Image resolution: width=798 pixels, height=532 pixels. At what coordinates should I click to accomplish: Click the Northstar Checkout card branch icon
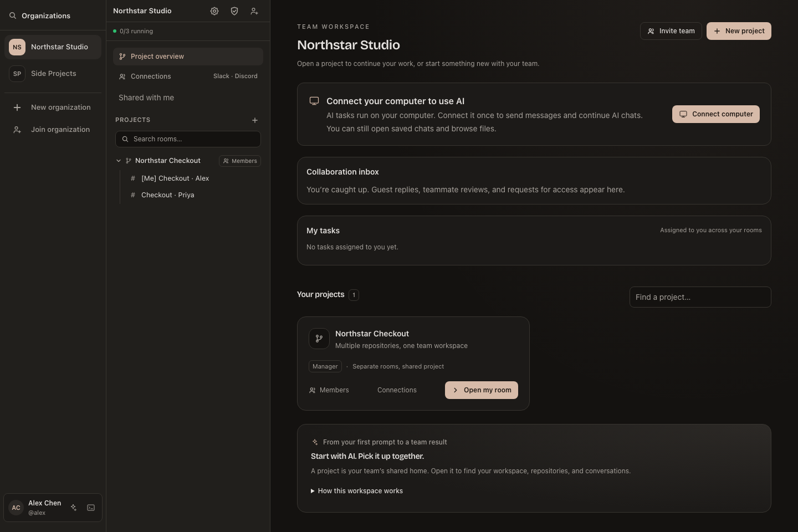pyautogui.click(x=319, y=339)
